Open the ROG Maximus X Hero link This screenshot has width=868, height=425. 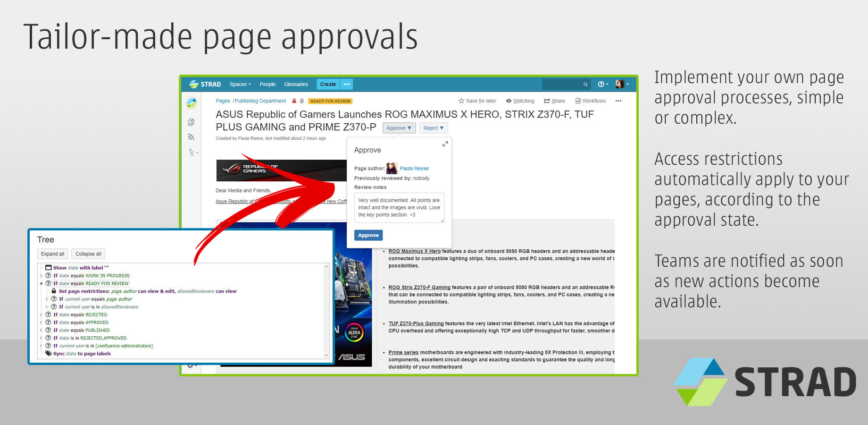pos(415,251)
